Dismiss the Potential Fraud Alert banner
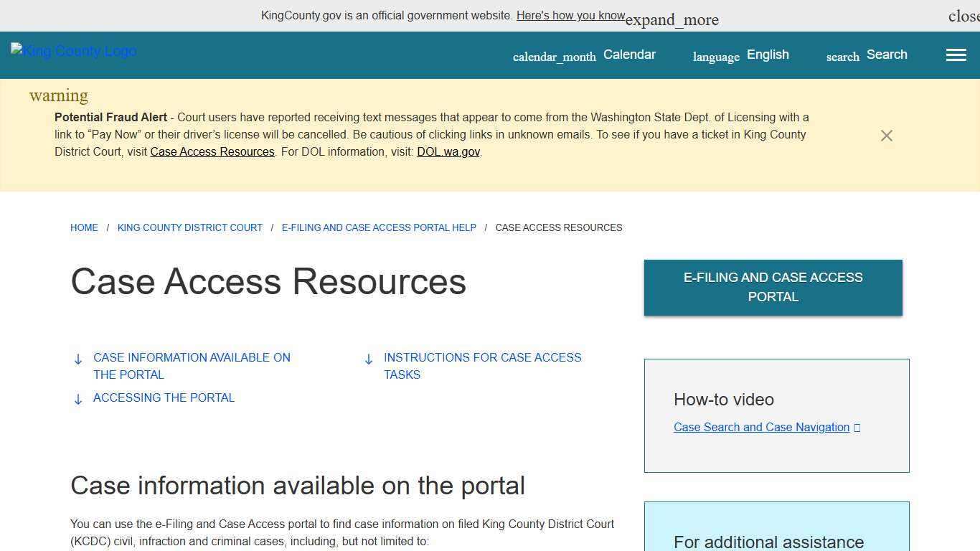This screenshot has width=980, height=551. tap(886, 136)
